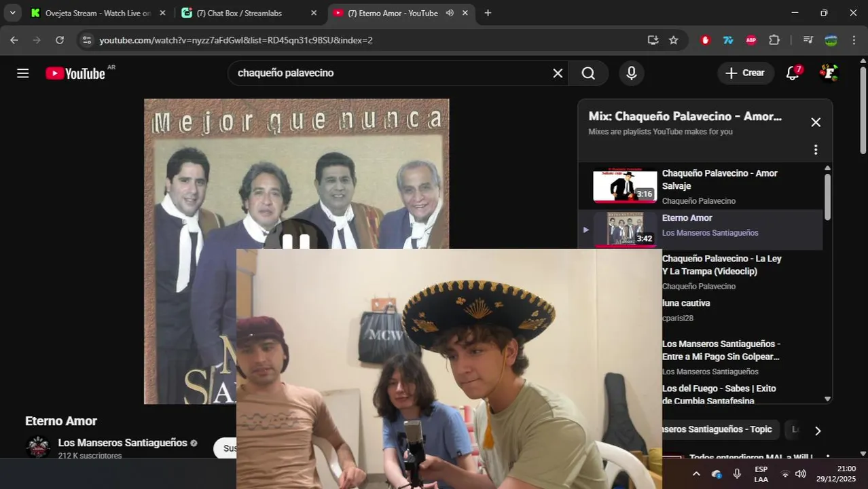Open the media controls icon in toolbar
The width and height of the screenshot is (868, 489).
(808, 40)
